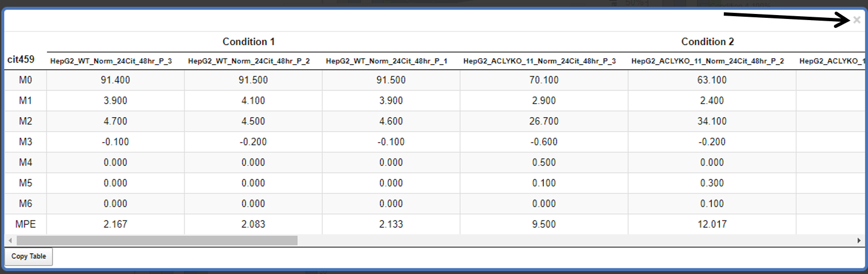Select the M4 row label
The image size is (868, 274).
[x=26, y=162]
